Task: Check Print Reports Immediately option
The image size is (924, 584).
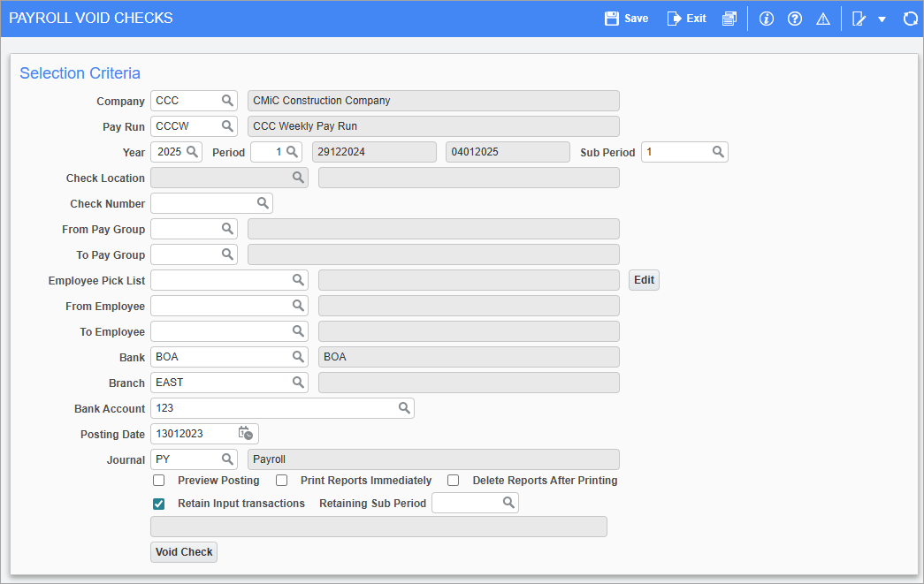Action: (280, 480)
